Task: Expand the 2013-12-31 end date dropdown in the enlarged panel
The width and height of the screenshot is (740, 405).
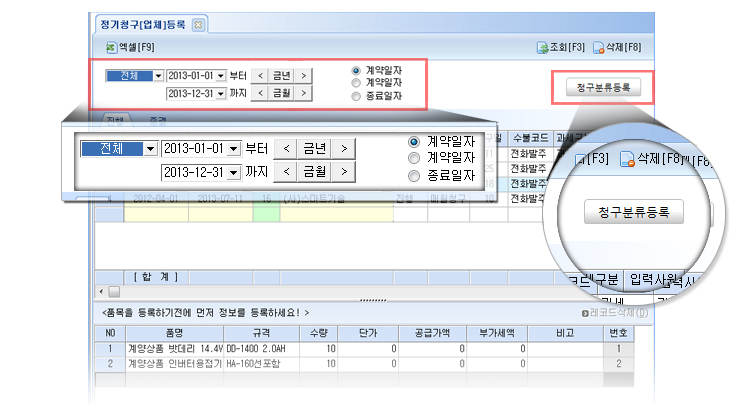Action: [x=234, y=172]
